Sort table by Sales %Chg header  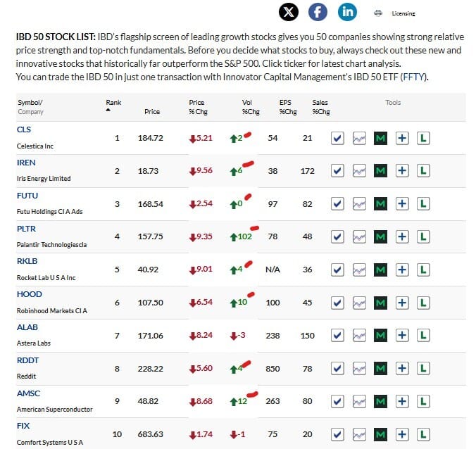click(x=321, y=107)
